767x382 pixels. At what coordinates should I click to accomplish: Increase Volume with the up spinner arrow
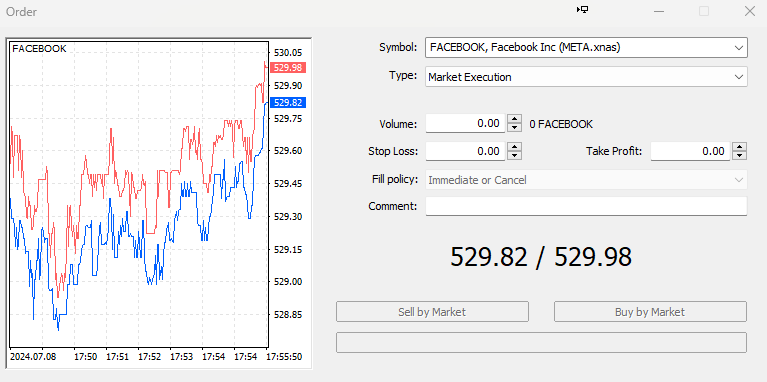[514, 119]
